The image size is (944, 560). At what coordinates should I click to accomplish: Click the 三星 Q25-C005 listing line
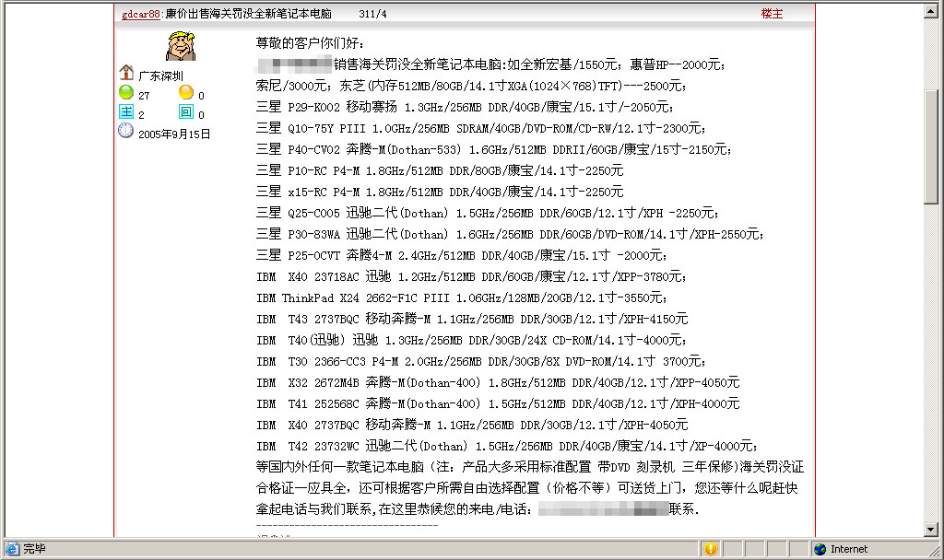click(488, 213)
